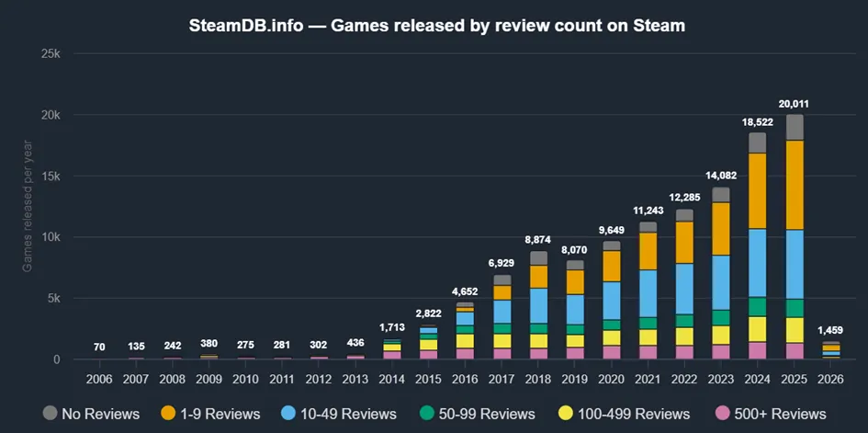Select the 2025 bar's green 50-99 Reviews segment
The image size is (868, 433).
pos(795,308)
